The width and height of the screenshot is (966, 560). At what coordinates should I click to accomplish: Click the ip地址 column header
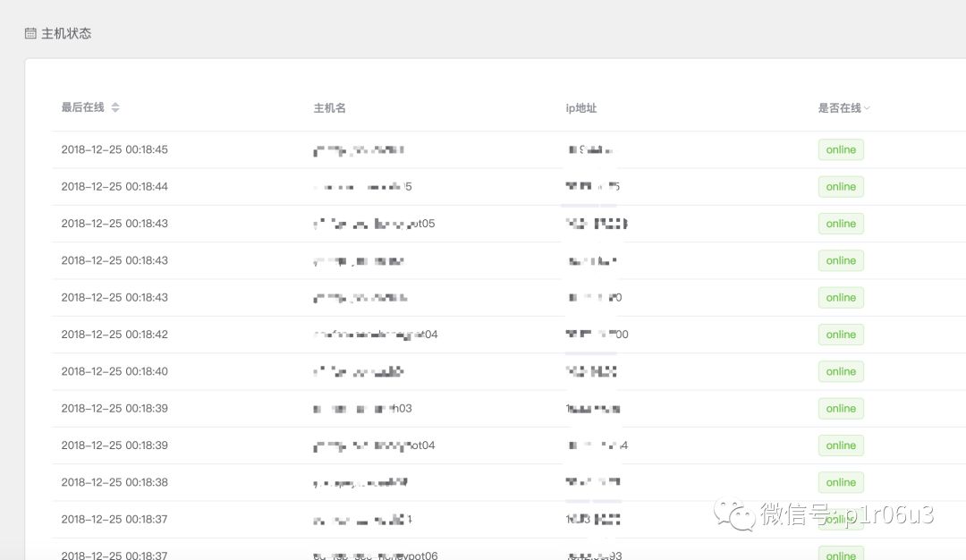coord(581,108)
